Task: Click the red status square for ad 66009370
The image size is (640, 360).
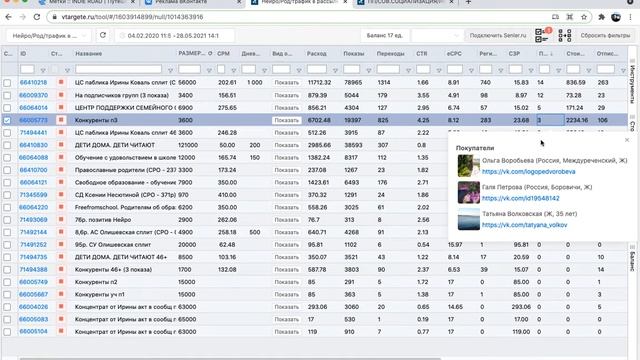Action: pos(61,95)
